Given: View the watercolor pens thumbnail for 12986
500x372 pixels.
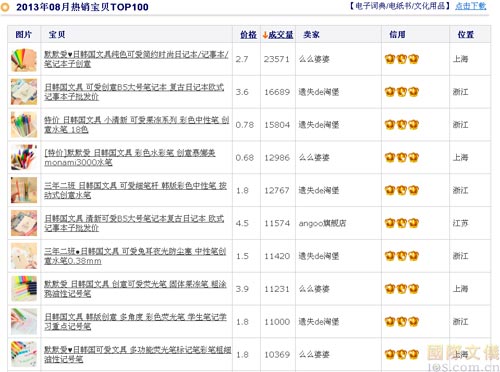Looking at the screenshot, I should 24,157.
